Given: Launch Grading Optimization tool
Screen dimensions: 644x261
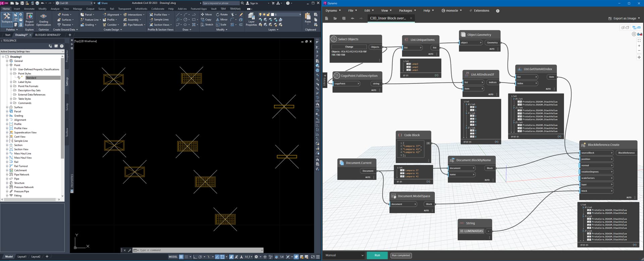Looking at the screenshot, I should 44,19.
